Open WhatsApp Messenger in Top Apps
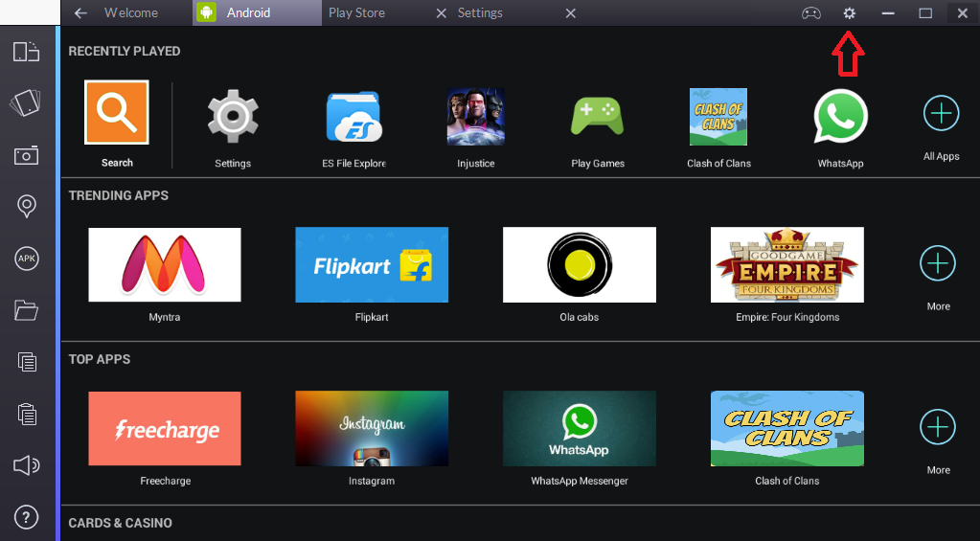This screenshot has width=980, height=541. [580, 429]
